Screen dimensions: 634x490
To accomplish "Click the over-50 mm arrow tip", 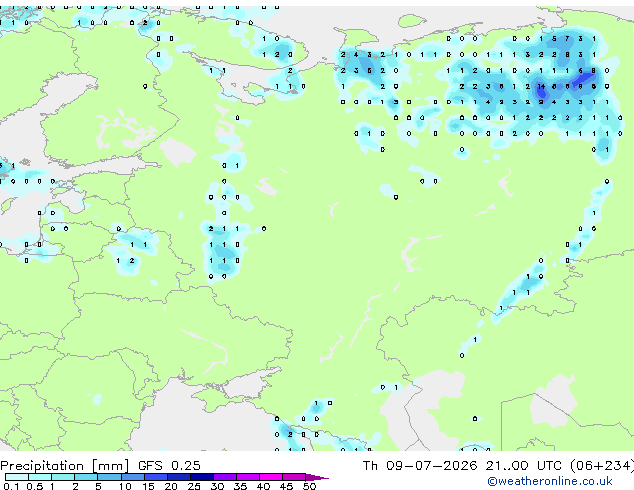I will click(x=317, y=477).
